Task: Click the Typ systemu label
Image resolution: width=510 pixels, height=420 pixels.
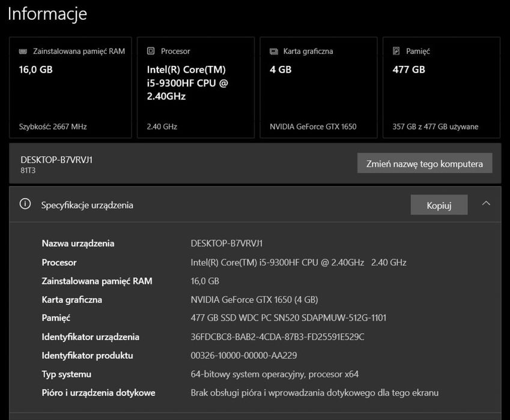Action: (66, 374)
